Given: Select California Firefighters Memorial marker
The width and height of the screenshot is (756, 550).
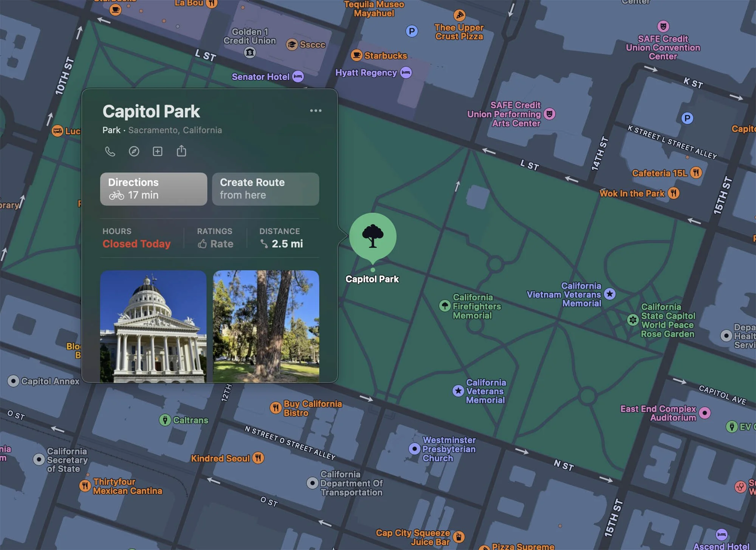Looking at the screenshot, I should (x=445, y=306).
